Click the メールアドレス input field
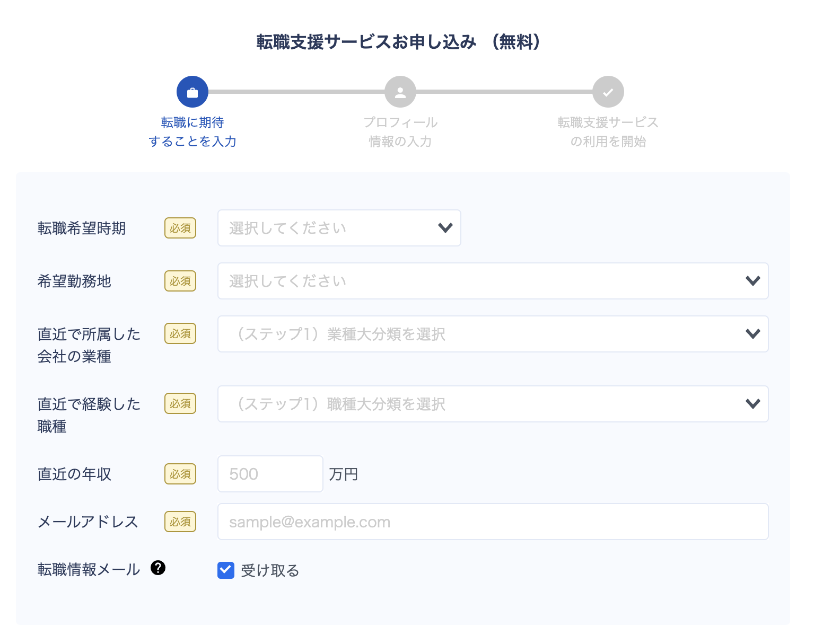This screenshot has height=644, width=814. [493, 522]
